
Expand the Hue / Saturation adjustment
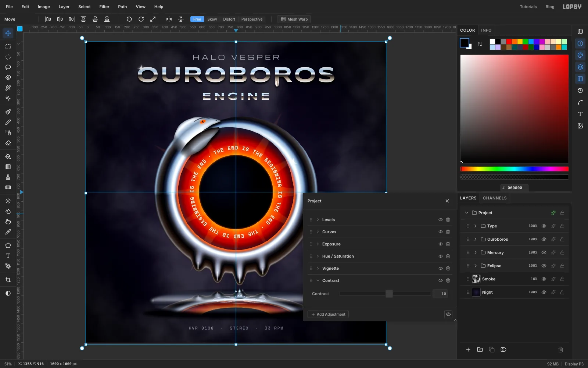318,256
